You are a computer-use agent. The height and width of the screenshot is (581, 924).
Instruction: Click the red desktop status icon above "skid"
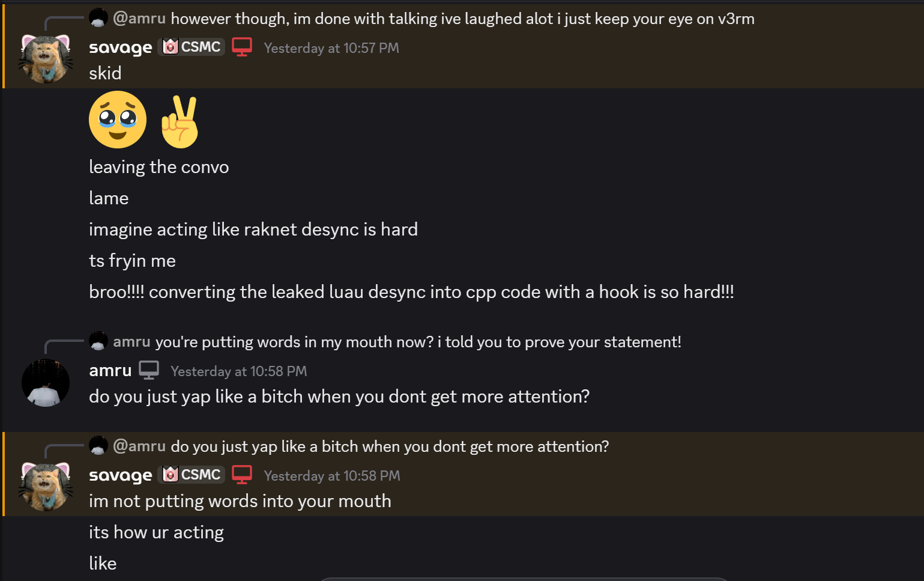242,47
